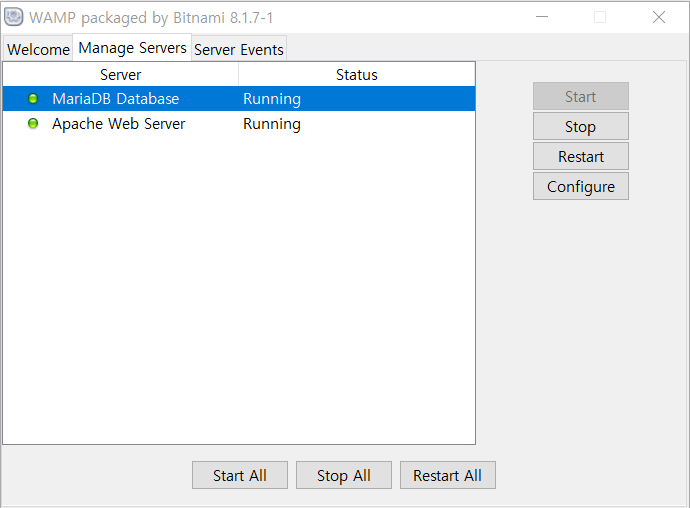
Task: Click the WAMP app icon in title bar
Action: [x=13, y=17]
